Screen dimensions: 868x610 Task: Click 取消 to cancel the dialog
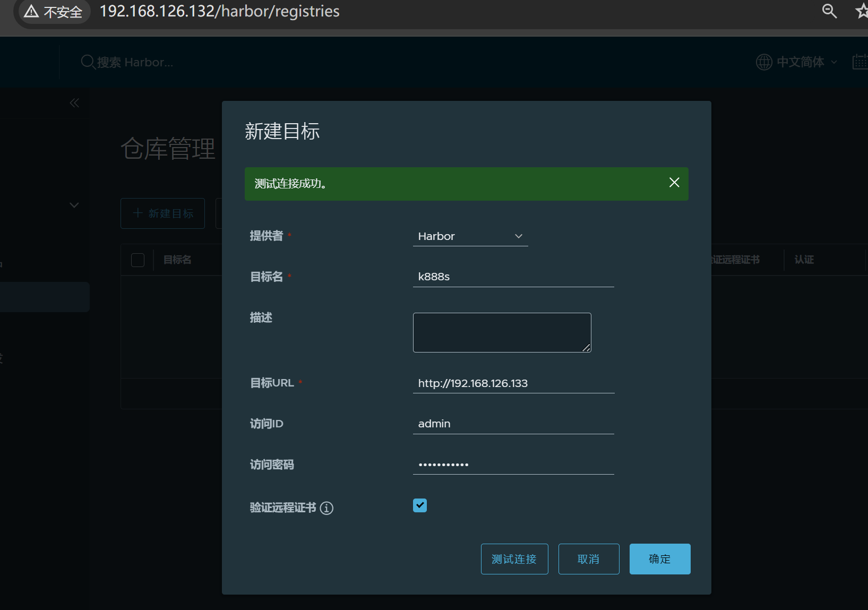(588, 559)
